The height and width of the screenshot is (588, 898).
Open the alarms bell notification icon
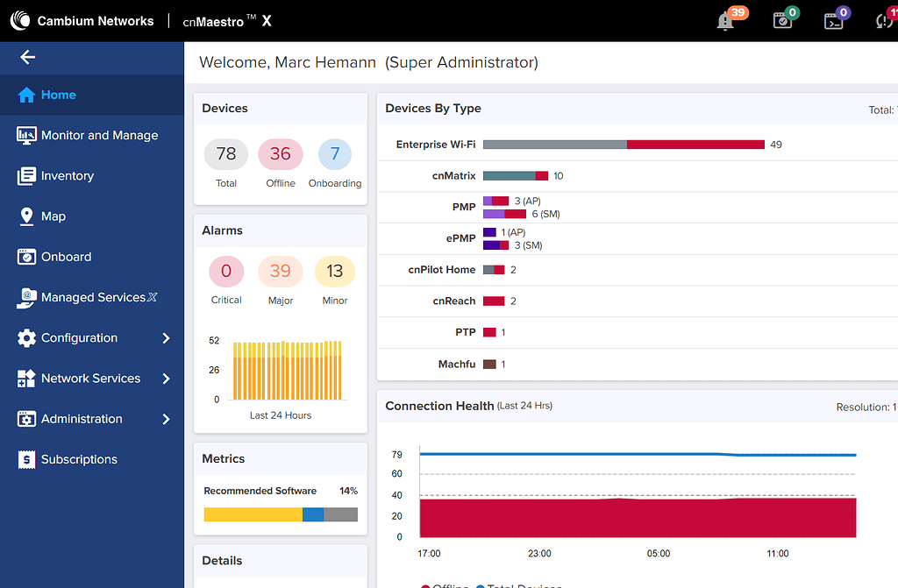tap(725, 22)
